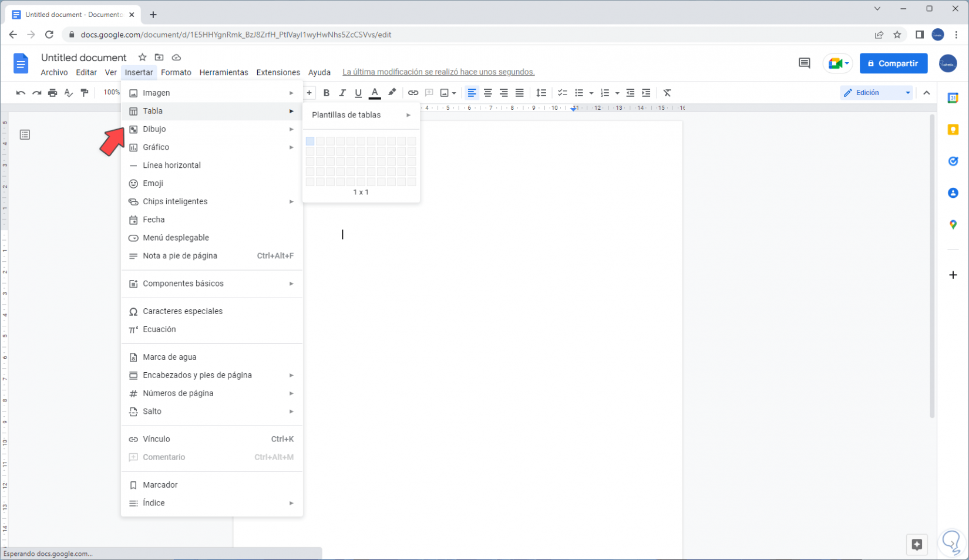Select Marca de agua menu entry
The width and height of the screenshot is (969, 560).
click(x=212, y=357)
